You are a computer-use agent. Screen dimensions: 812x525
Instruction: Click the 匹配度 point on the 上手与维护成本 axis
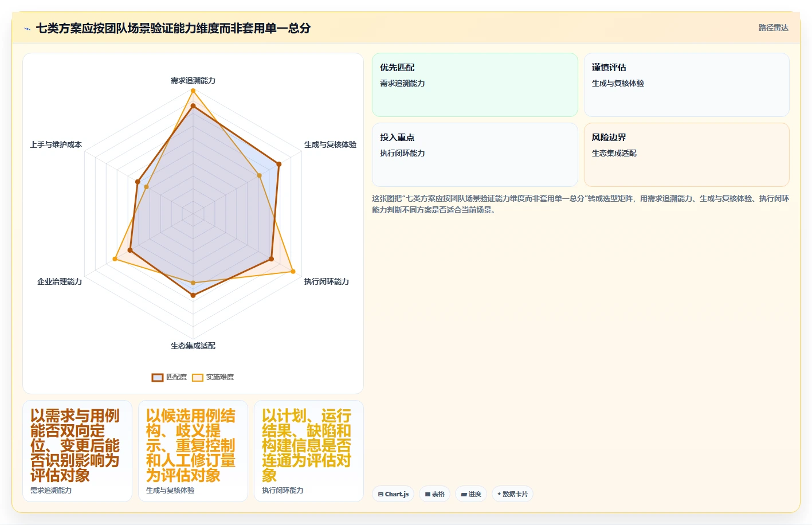coord(138,182)
